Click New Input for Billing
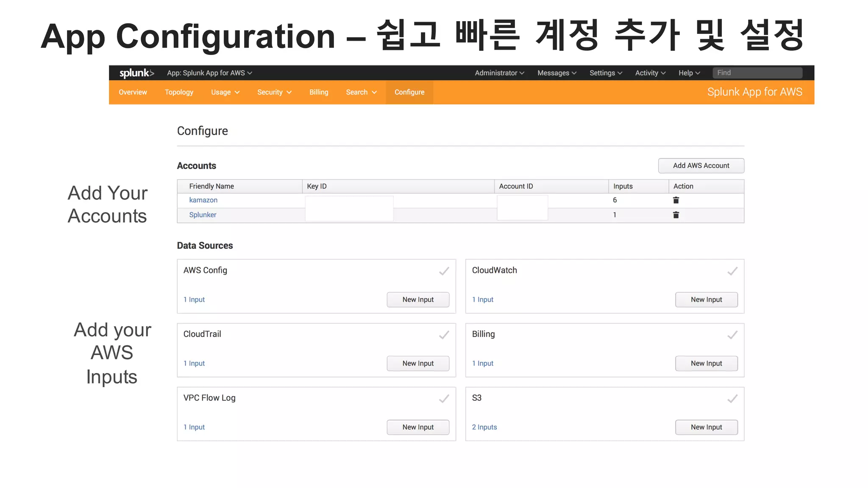Image resolution: width=868 pixels, height=488 pixels. click(707, 363)
